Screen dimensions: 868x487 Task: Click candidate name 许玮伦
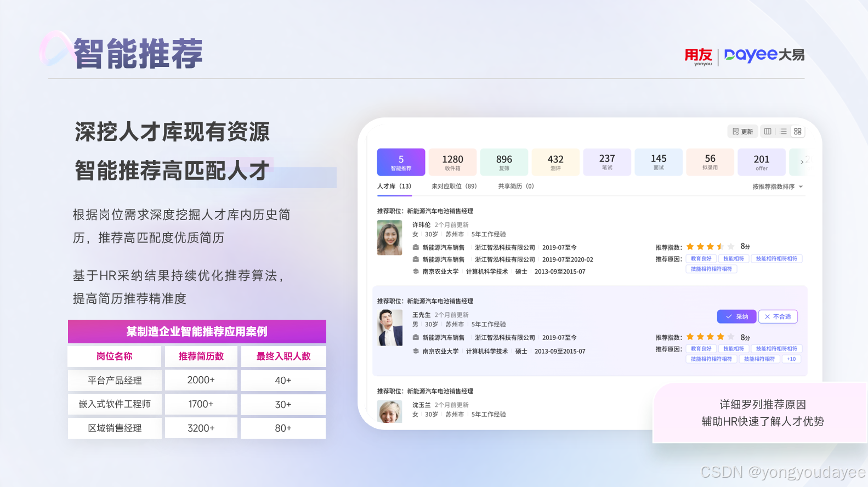point(422,225)
